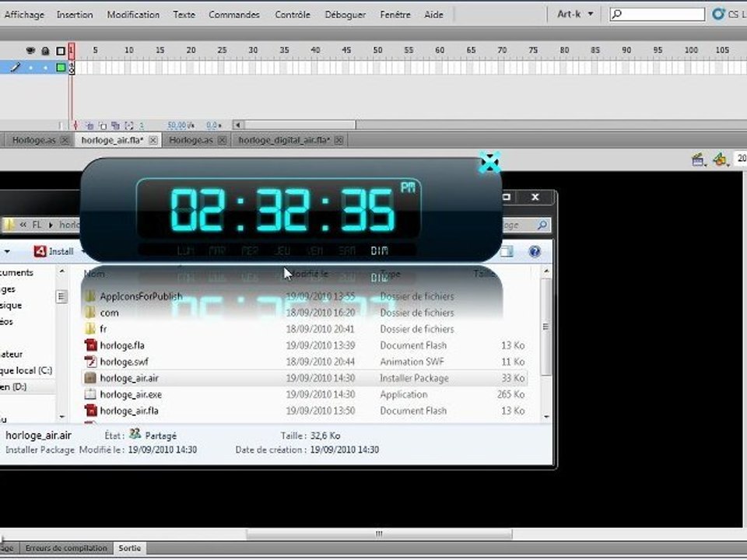Toggle lock dot of the selected layer
The image size is (747, 560).
point(45,68)
